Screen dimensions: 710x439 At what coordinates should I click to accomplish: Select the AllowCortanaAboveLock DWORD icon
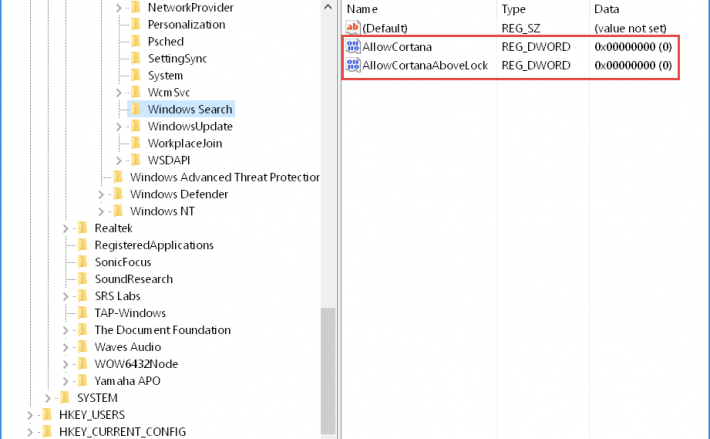(x=353, y=65)
